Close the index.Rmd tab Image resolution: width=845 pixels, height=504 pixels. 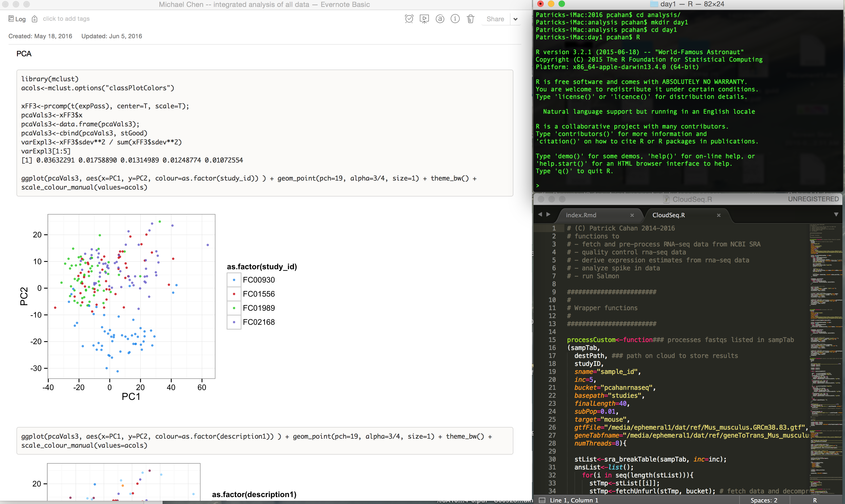pos(632,215)
